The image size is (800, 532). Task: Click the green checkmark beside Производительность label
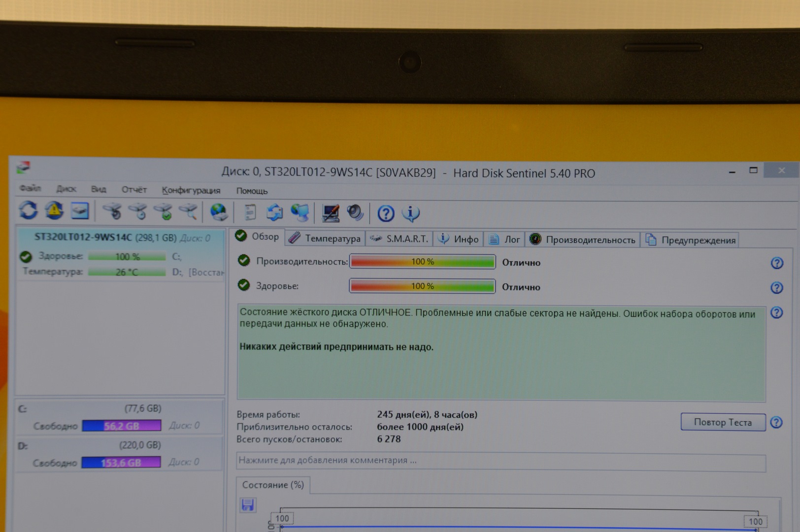[244, 260]
